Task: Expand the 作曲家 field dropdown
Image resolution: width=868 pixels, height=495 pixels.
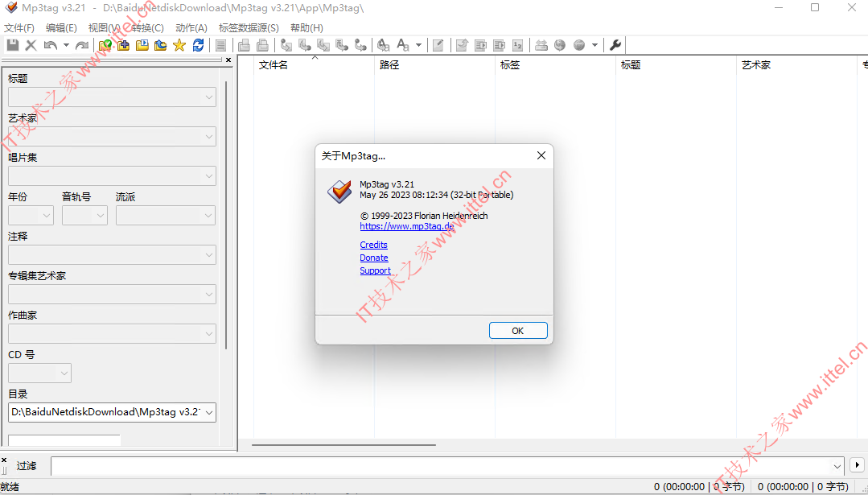Action: pyautogui.click(x=208, y=333)
